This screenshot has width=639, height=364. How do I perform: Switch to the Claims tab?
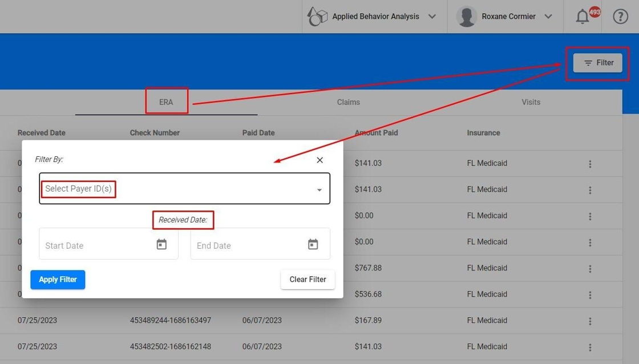349,102
